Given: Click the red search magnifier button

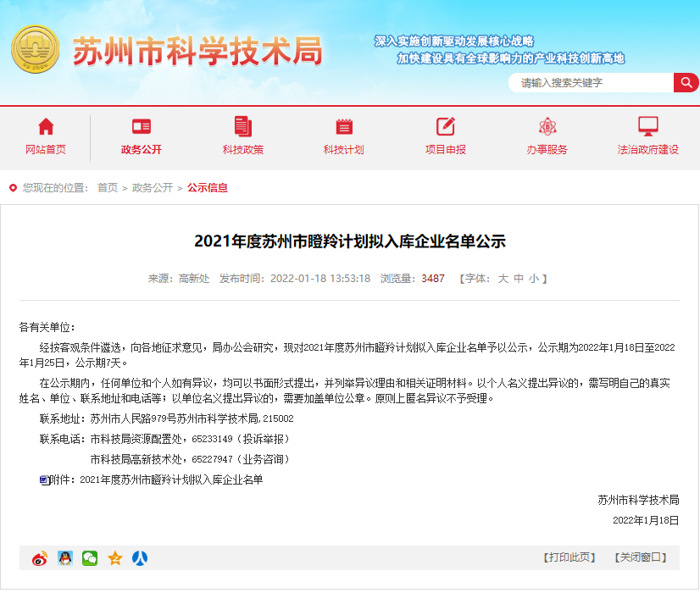Looking at the screenshot, I should 686,82.
